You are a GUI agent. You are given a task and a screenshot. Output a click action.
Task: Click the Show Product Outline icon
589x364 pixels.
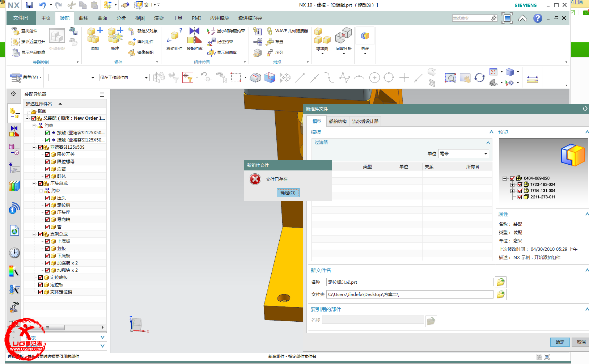[15, 52]
